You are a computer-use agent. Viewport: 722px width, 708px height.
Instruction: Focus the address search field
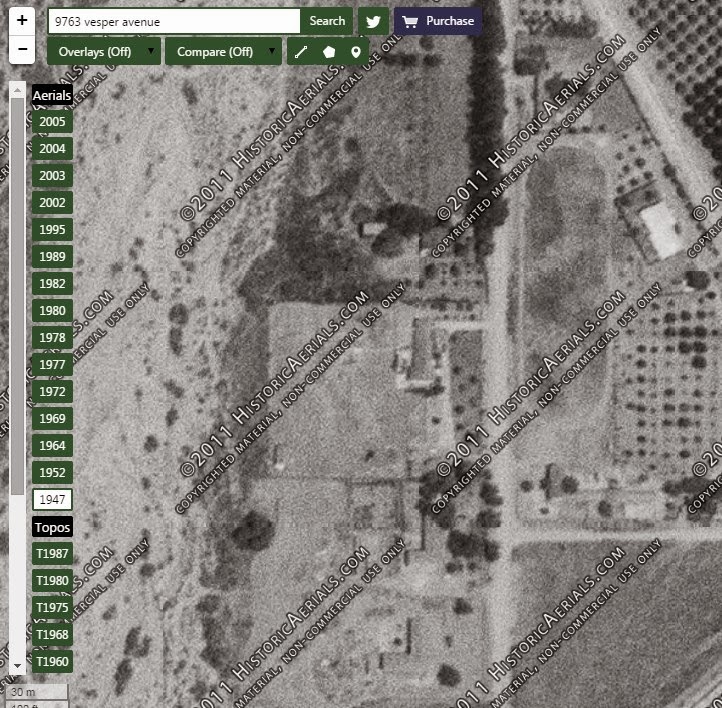click(x=174, y=21)
